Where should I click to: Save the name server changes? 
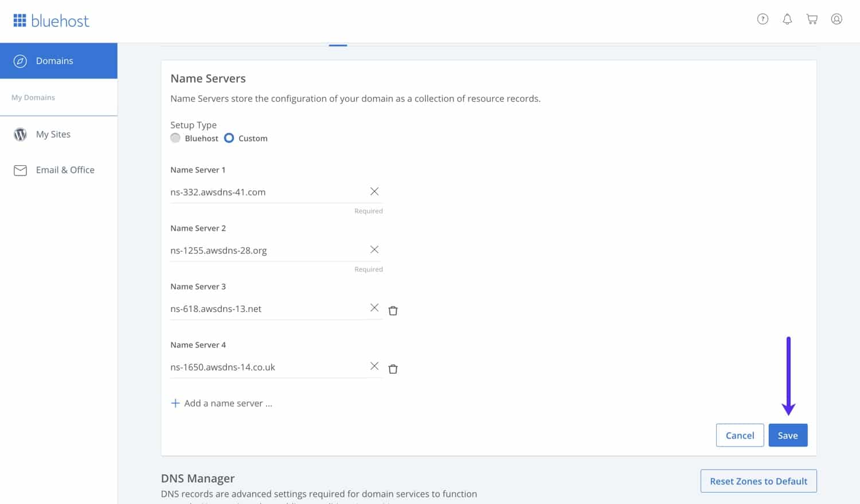click(788, 435)
